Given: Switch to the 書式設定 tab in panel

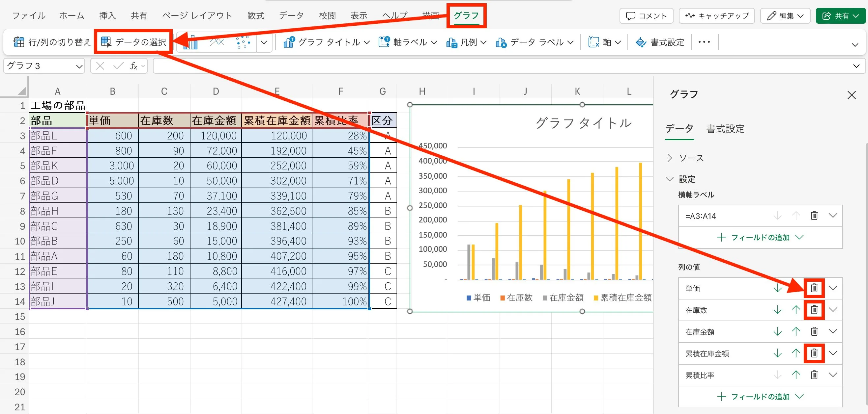Looking at the screenshot, I should [x=725, y=129].
